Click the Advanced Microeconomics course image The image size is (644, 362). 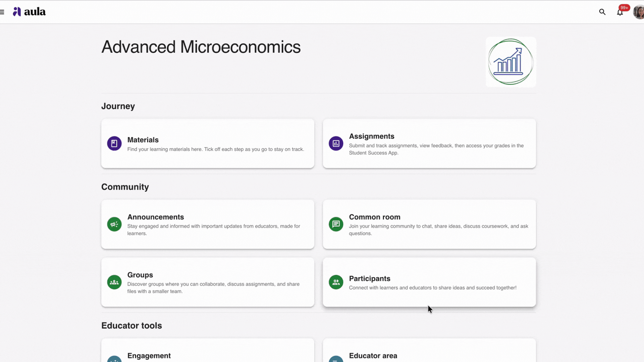tap(511, 62)
